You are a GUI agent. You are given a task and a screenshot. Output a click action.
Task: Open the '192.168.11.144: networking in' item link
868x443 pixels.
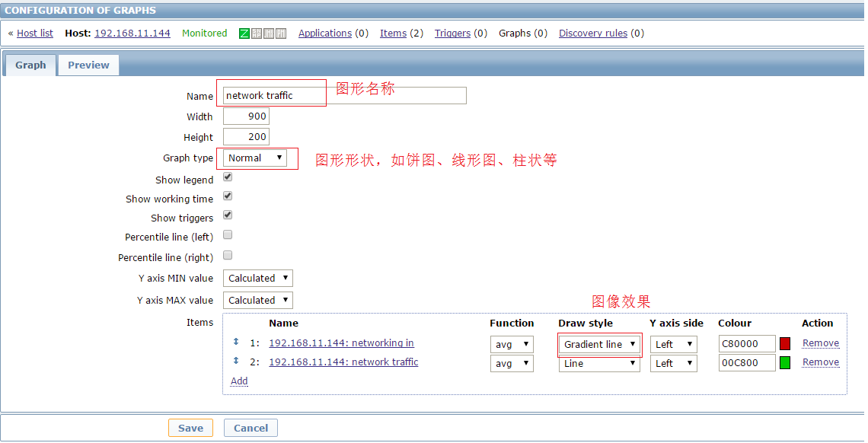click(341, 343)
